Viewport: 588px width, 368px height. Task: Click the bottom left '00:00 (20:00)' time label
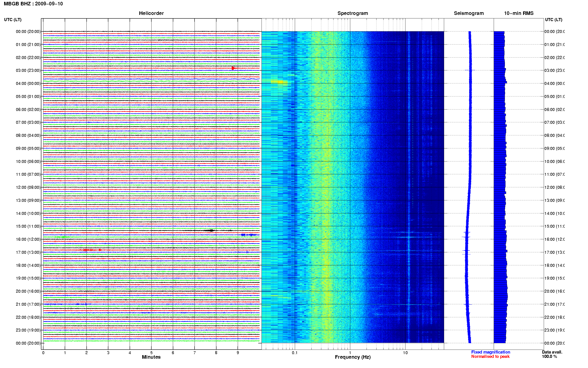(x=28, y=343)
